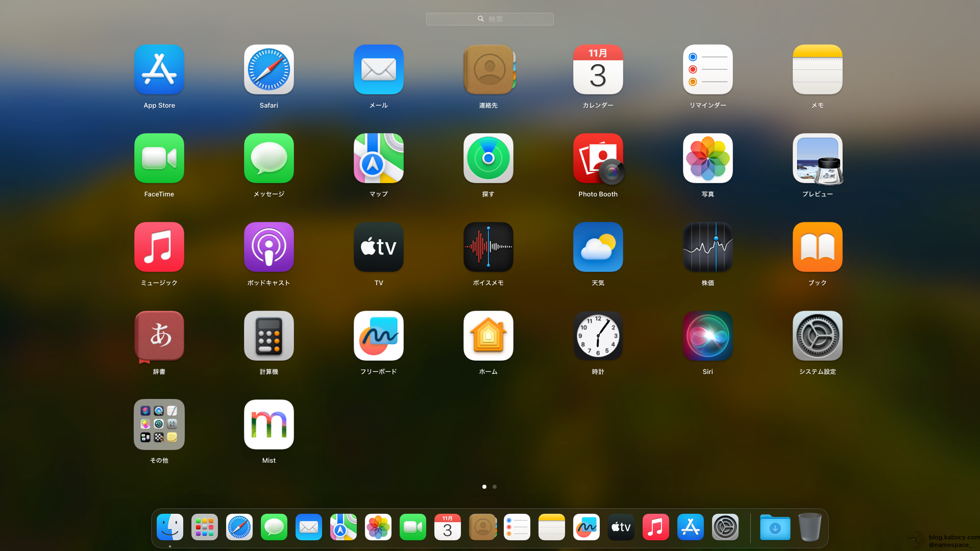Start Siri from Launchpad
Image resolution: width=980 pixels, height=551 pixels.
pyautogui.click(x=707, y=336)
